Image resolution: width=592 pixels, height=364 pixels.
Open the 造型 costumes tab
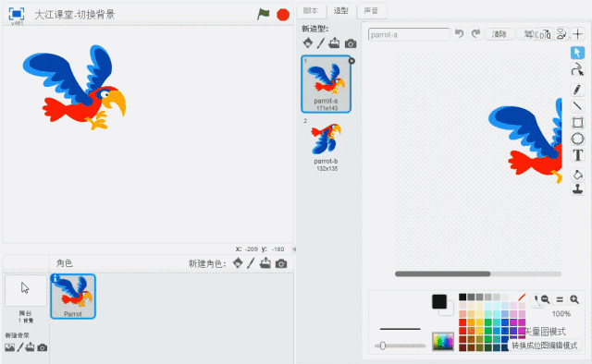[341, 10]
